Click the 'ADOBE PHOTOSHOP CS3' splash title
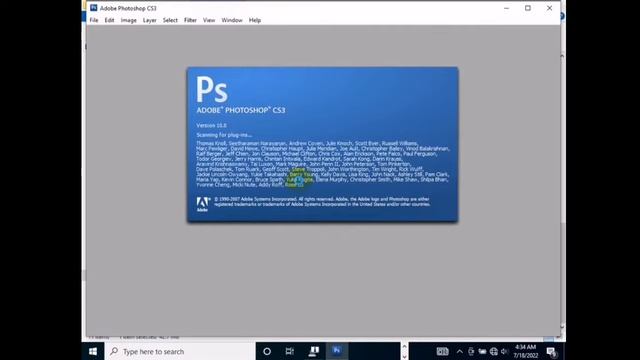The height and width of the screenshot is (360, 640). pyautogui.click(x=241, y=110)
